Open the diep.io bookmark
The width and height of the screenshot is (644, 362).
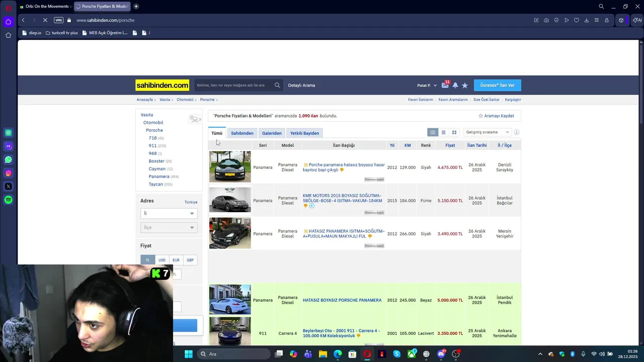tap(32, 33)
